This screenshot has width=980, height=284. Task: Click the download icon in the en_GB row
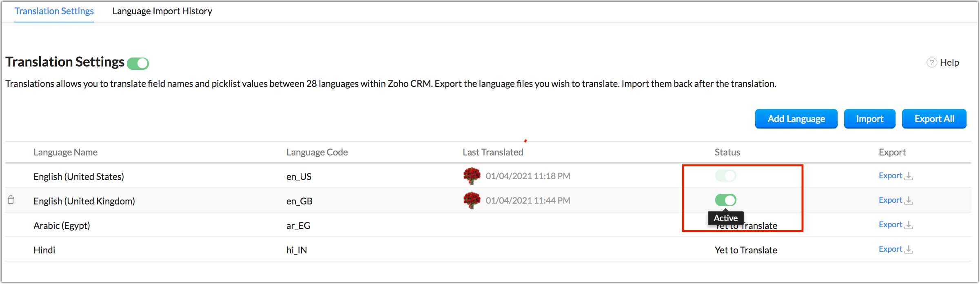909,200
